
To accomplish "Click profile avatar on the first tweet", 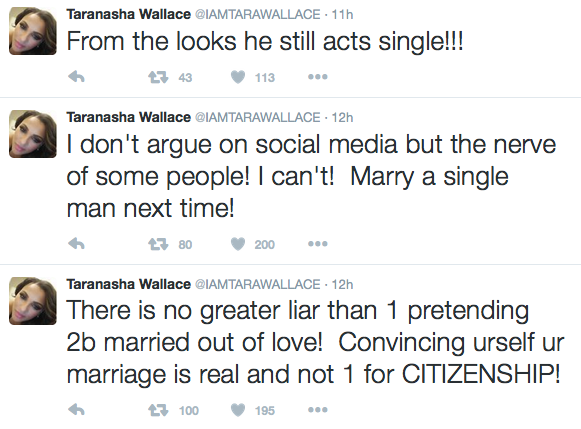I will click(x=33, y=31).
